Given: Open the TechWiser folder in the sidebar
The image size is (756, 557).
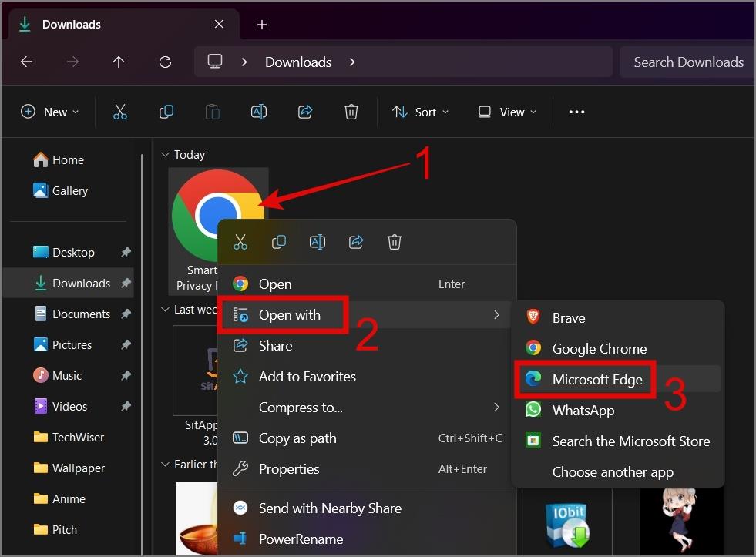Looking at the screenshot, I should coord(69,437).
